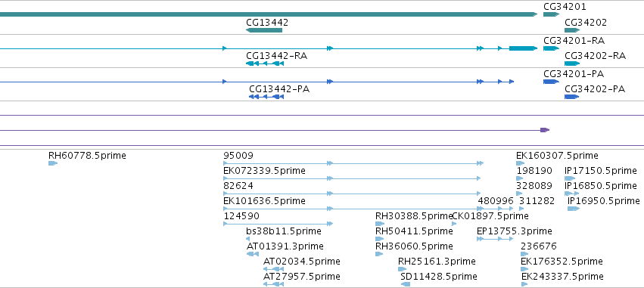Click the AT02034.5prime EST glyph
Viewport: 644px width, 288px height.
click(273, 269)
